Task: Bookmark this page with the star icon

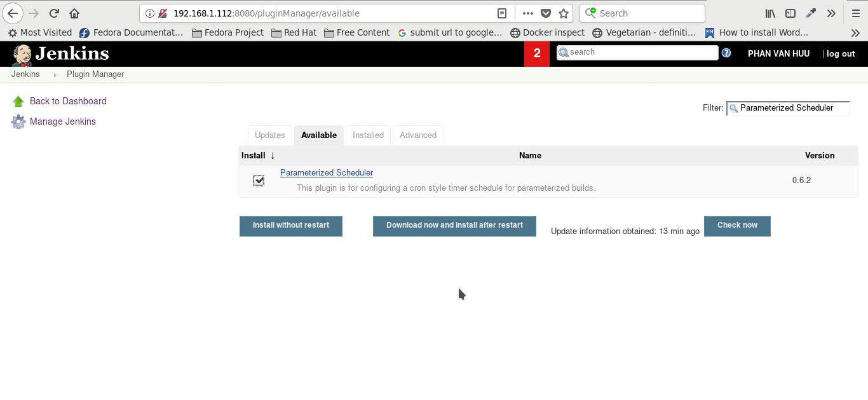Action: 564,13
